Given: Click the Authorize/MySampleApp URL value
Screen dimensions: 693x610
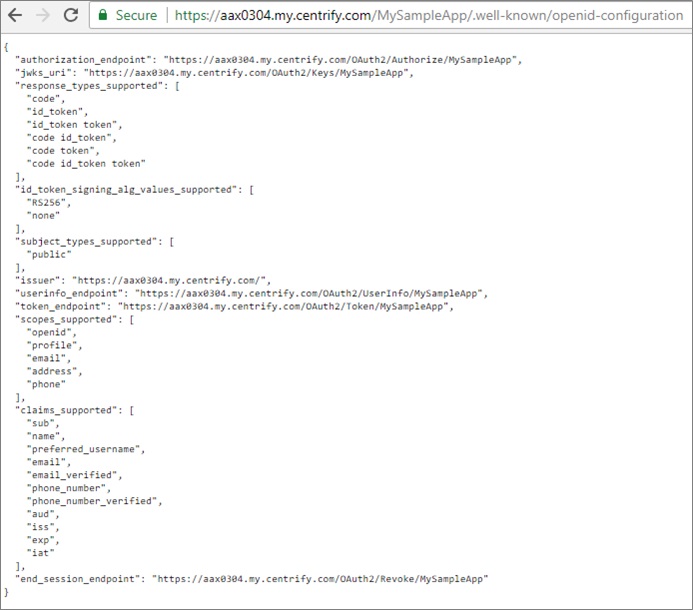Looking at the screenshot, I should (343, 60).
